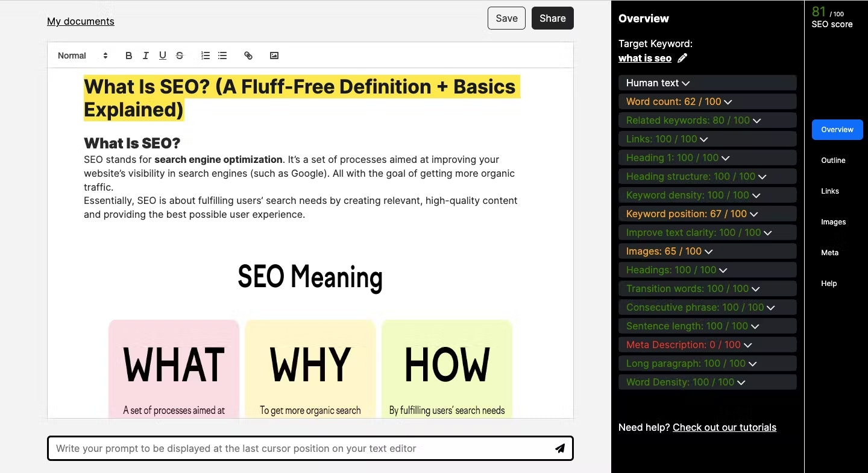Expand Transition words: 100 / 100
The width and height of the screenshot is (868, 473).
point(708,288)
